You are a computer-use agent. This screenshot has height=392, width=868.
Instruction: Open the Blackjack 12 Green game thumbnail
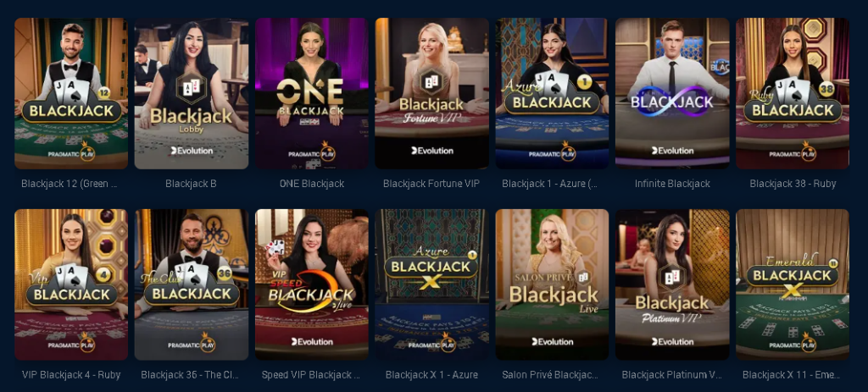(x=71, y=93)
